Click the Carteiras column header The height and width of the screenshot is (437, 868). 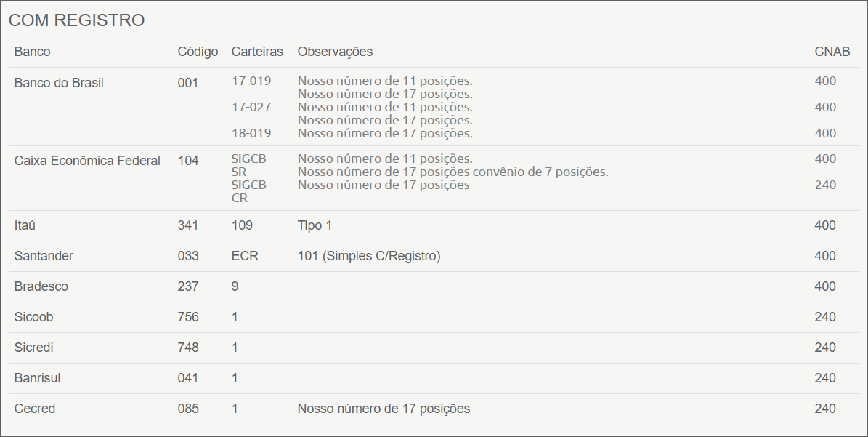(257, 52)
